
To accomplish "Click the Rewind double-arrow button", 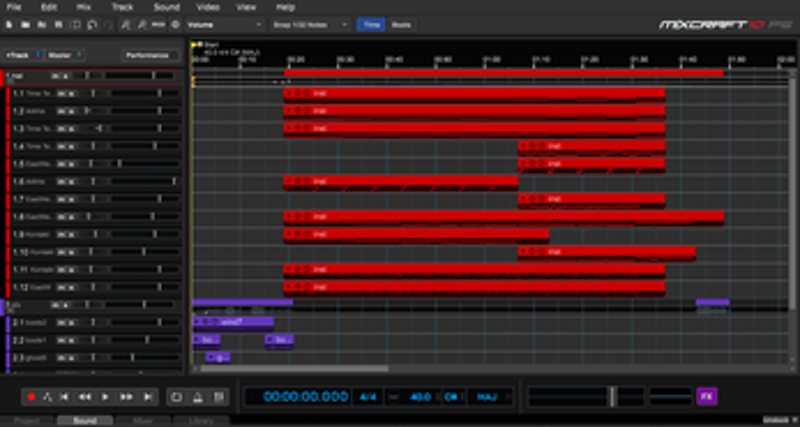I will pos(85,396).
